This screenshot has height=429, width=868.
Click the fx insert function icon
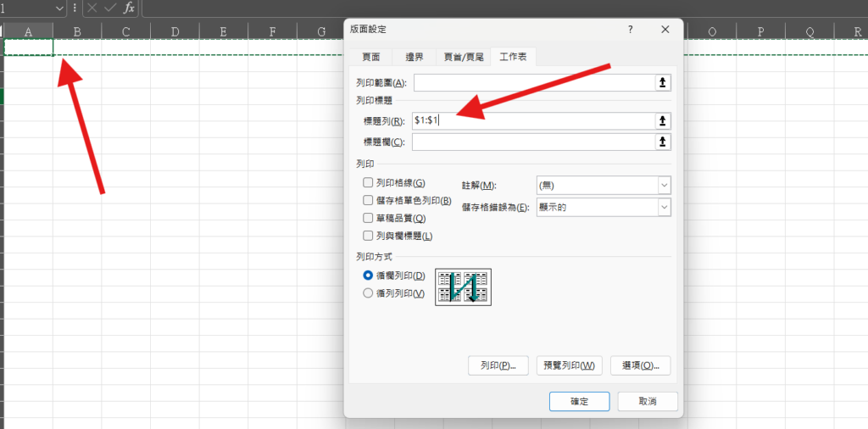[x=129, y=8]
